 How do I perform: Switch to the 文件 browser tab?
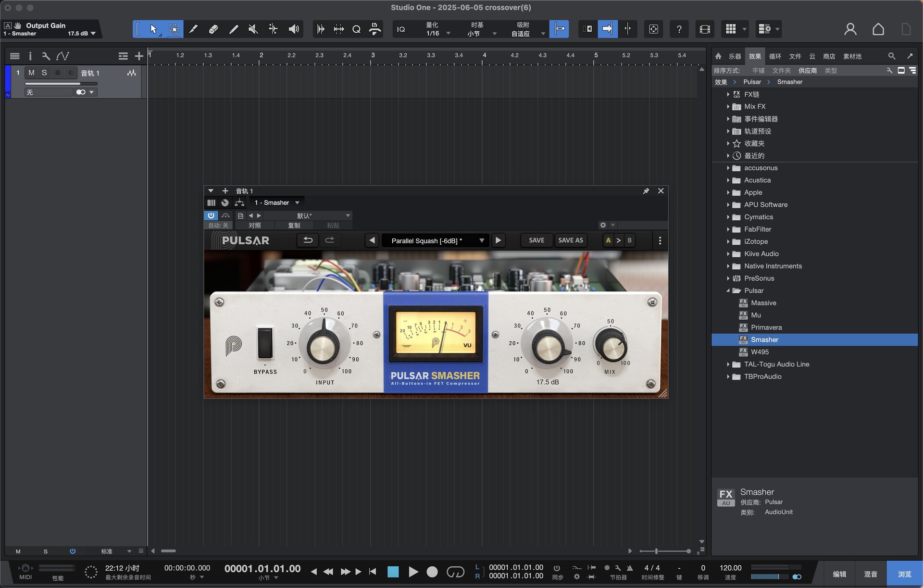[795, 56]
